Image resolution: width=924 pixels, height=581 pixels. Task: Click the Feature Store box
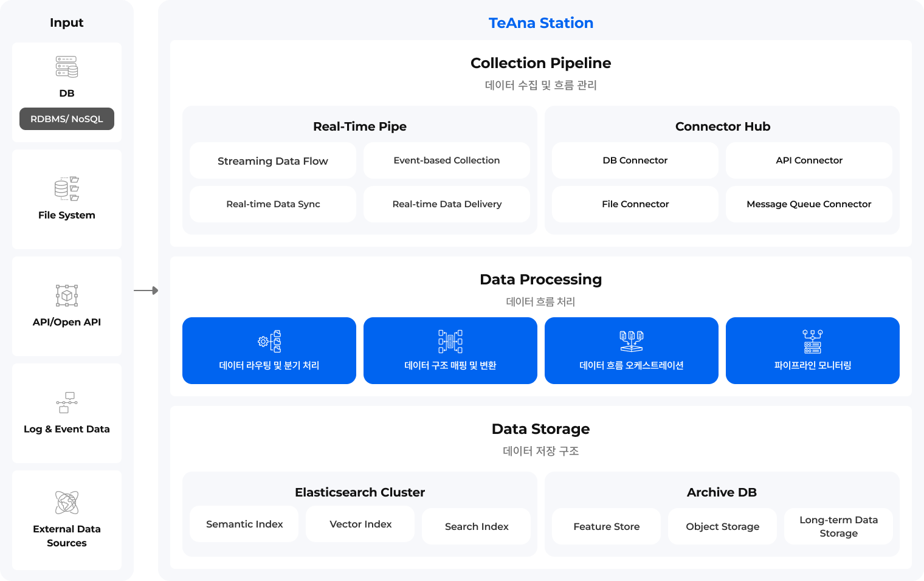pos(606,526)
